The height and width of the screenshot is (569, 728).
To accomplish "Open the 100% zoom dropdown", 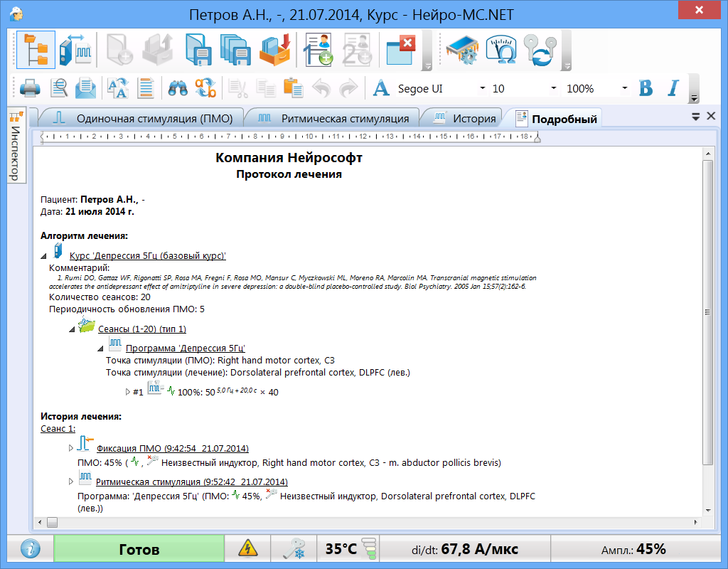I will [x=624, y=89].
